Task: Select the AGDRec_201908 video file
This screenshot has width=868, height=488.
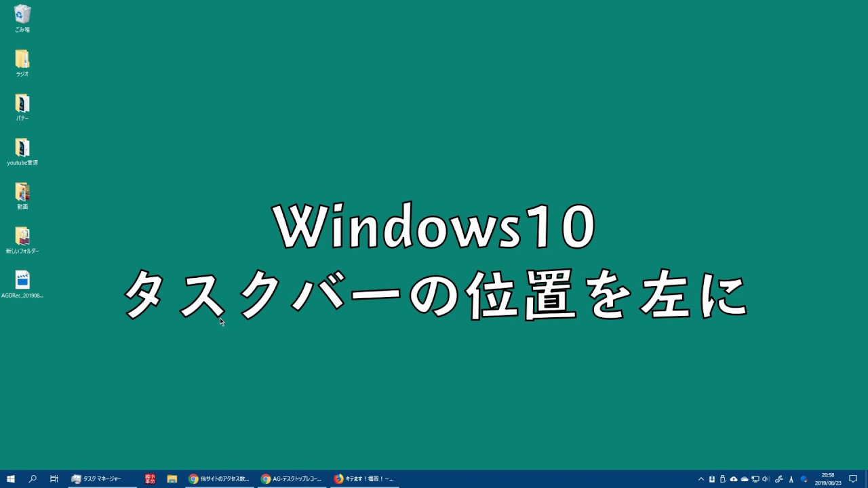Action: coord(22,285)
